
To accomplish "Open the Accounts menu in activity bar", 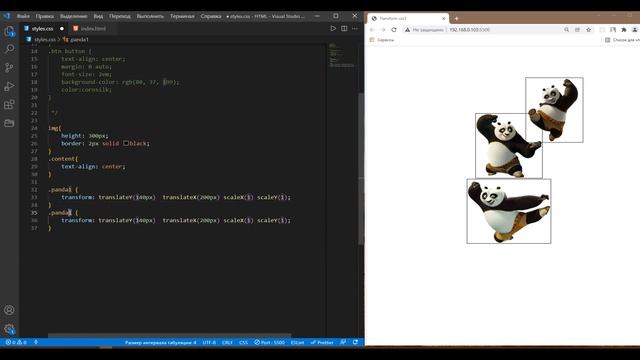I will (9, 310).
